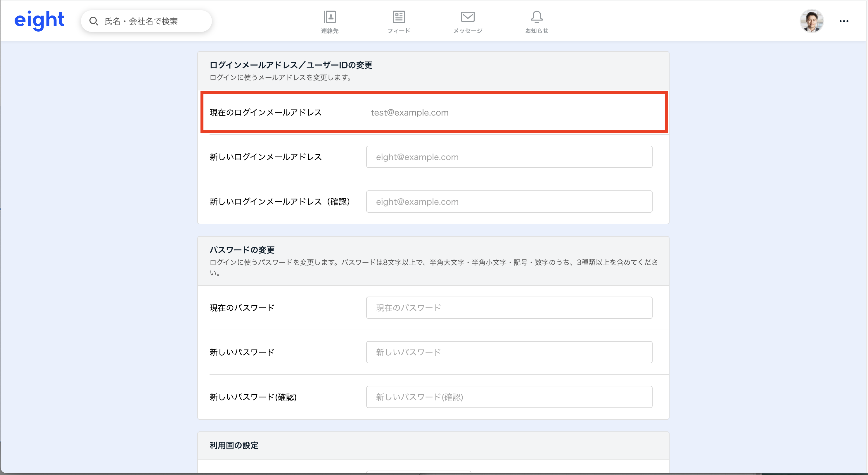Viewport: 868px width, 475px height.
Task: Click the 新しいログインメールアドレス(確認) input field
Action: pos(509,202)
